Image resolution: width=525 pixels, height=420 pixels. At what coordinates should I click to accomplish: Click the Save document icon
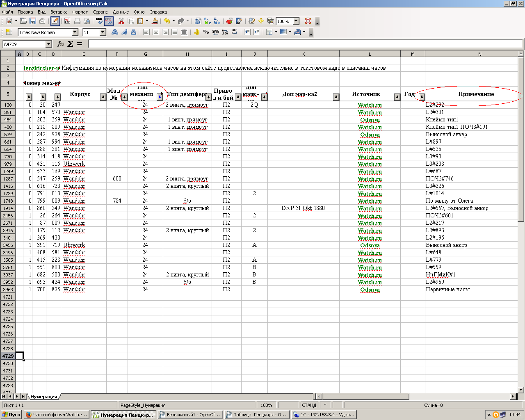tap(33, 21)
